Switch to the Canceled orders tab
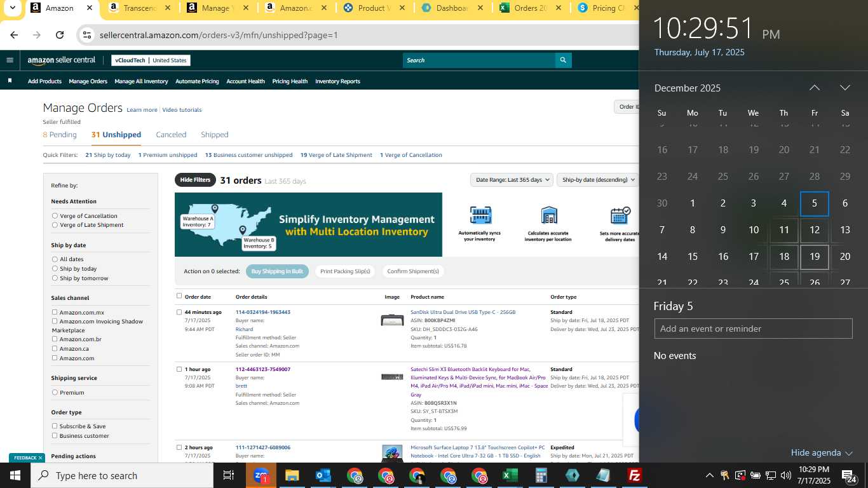This screenshot has width=868, height=488. coord(171,135)
